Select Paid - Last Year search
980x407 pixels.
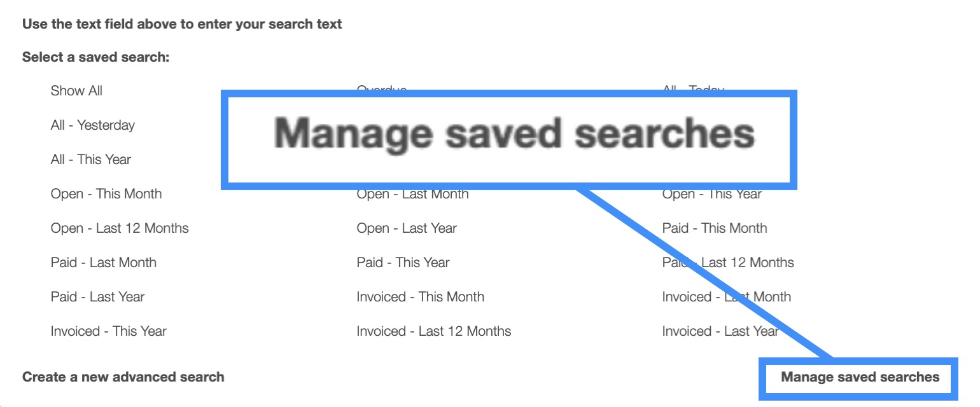coord(98,297)
